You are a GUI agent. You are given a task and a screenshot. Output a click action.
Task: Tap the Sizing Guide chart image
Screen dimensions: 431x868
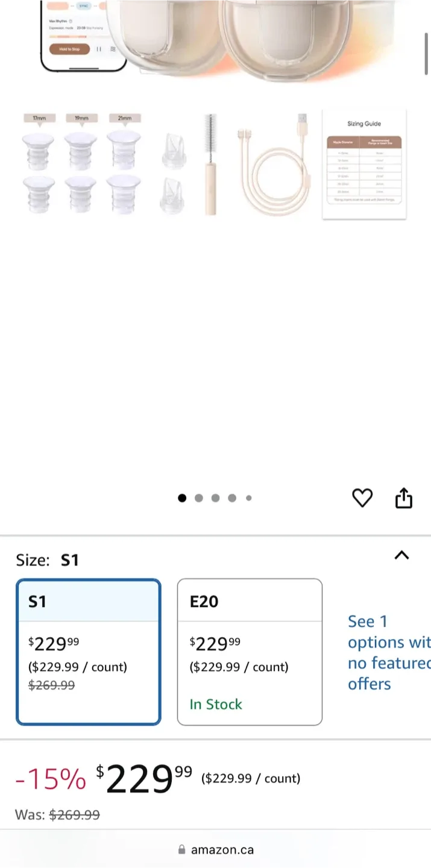pos(364,164)
